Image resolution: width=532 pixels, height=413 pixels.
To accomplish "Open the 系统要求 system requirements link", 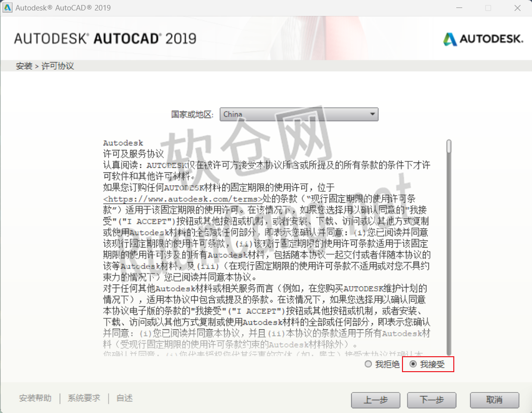I will (x=83, y=398).
